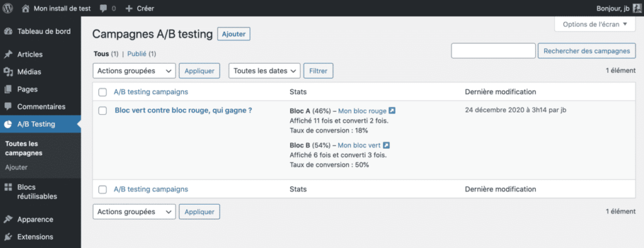Click the campaign search input field
Image resolution: width=644 pixels, height=248 pixels.
493,51
